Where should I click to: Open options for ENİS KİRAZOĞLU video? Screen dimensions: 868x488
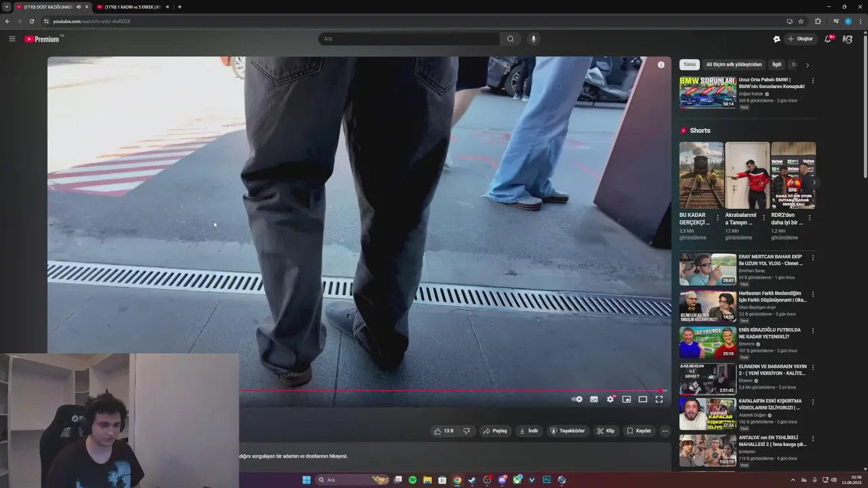(813, 331)
